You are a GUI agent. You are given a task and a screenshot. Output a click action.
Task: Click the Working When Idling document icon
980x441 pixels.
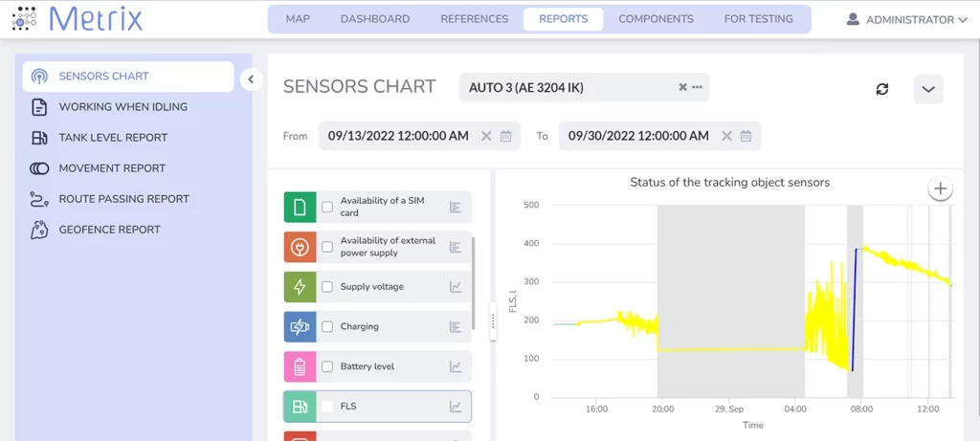point(39,107)
